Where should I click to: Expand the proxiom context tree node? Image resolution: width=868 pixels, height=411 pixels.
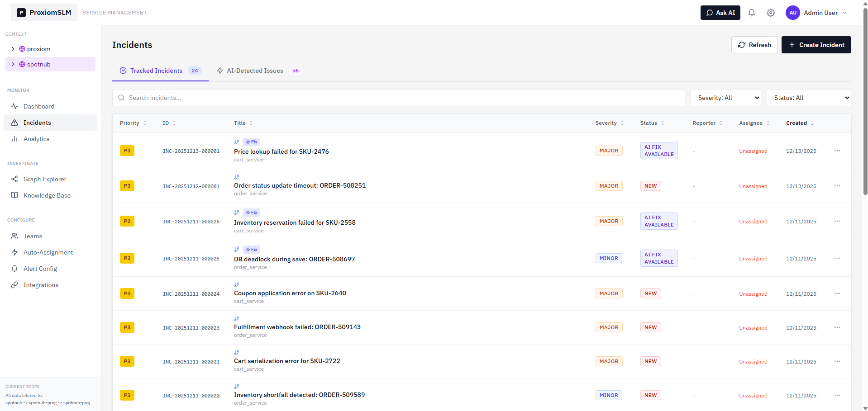click(13, 49)
